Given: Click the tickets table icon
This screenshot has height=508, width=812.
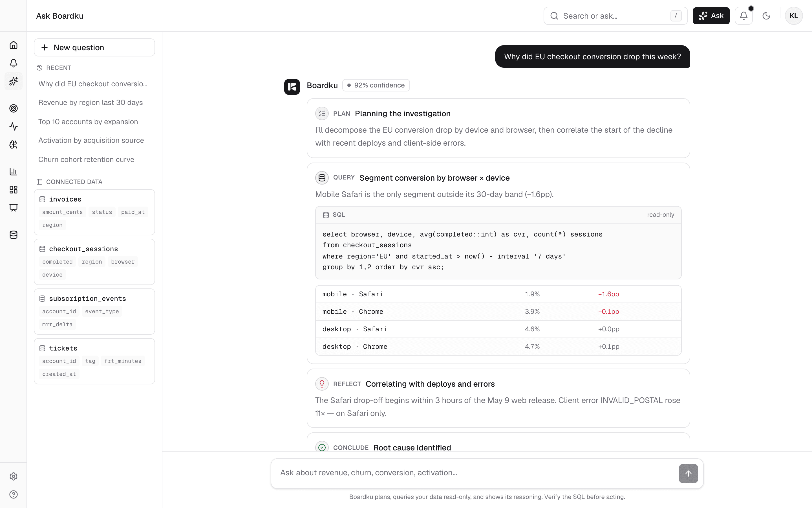Looking at the screenshot, I should pos(42,349).
